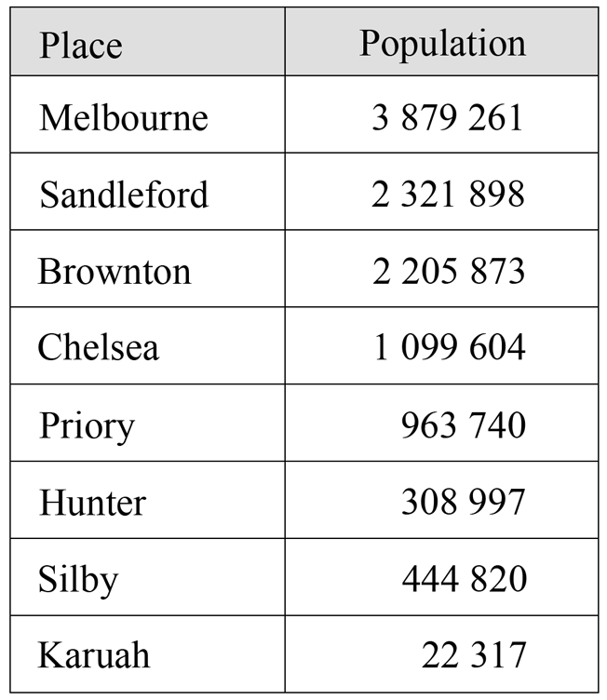Image resolution: width=607 pixels, height=700 pixels.
Task: Click the Place column header
Action: (147, 42)
